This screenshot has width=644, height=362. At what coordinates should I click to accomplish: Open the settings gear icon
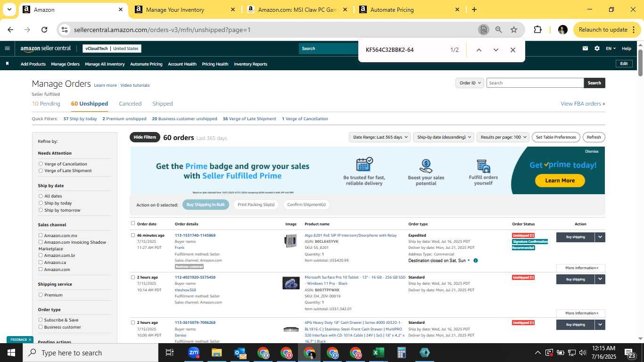click(x=597, y=49)
